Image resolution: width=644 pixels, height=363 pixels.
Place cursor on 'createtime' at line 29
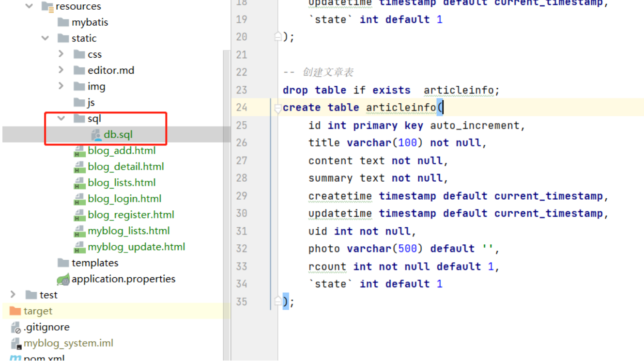pos(340,196)
